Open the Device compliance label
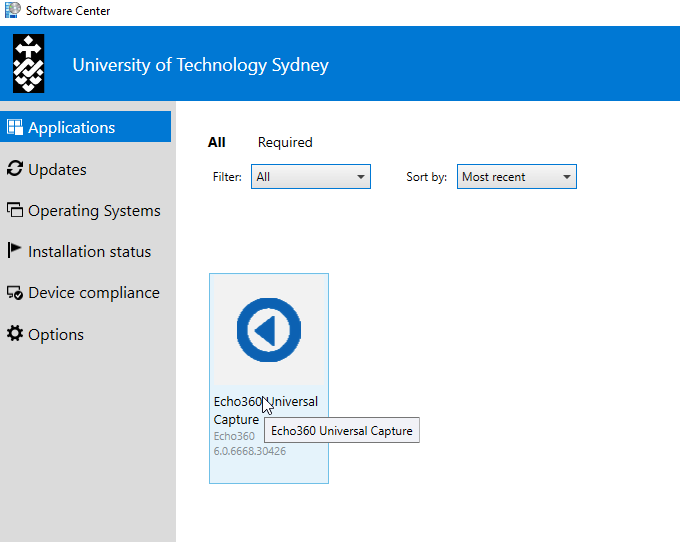This screenshot has width=680, height=542. 94,293
